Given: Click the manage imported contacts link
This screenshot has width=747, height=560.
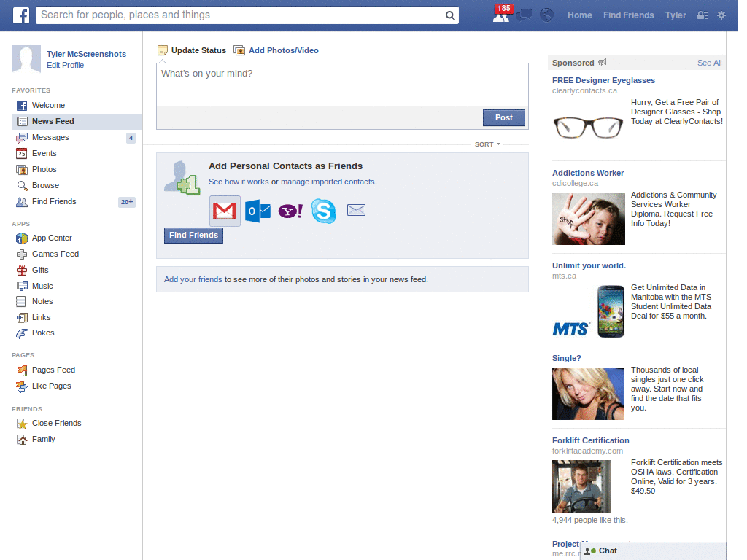Looking at the screenshot, I should (328, 182).
